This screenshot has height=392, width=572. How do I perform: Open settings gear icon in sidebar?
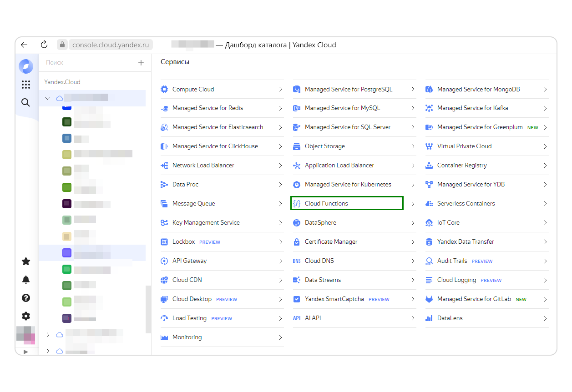coord(26,316)
